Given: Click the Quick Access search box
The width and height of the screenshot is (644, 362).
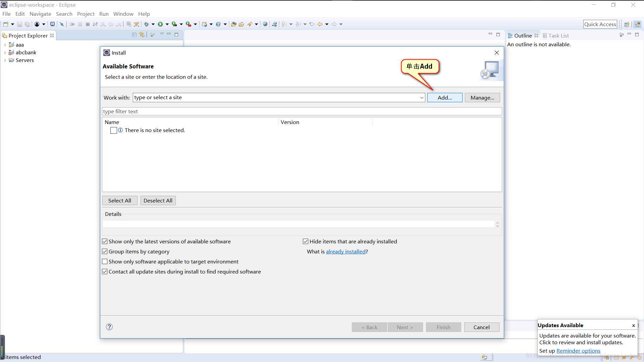Looking at the screenshot, I should pyautogui.click(x=600, y=24).
